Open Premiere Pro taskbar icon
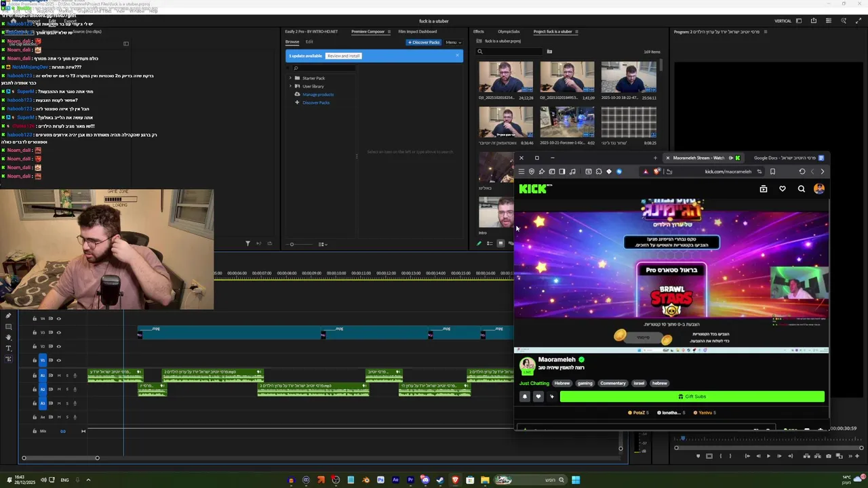The width and height of the screenshot is (868, 488). [x=410, y=480]
